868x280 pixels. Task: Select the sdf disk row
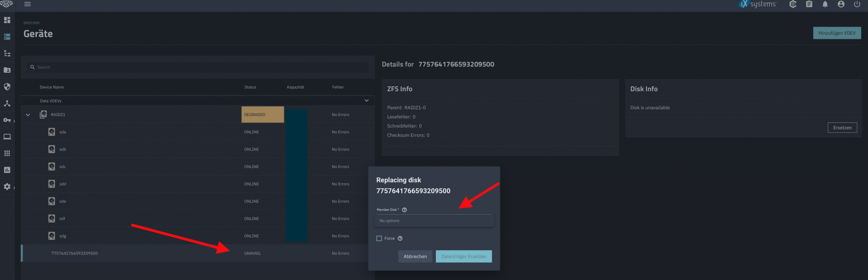pos(198,219)
